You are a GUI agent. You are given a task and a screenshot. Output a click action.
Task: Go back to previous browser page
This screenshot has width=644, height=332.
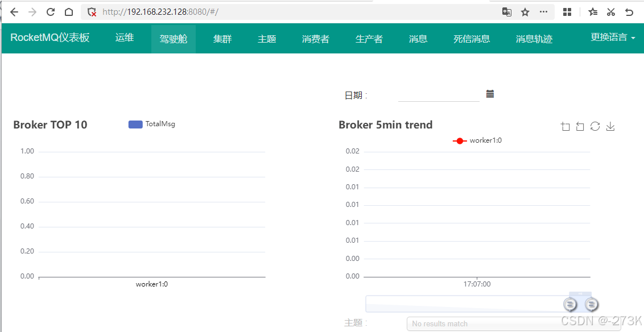click(x=14, y=12)
